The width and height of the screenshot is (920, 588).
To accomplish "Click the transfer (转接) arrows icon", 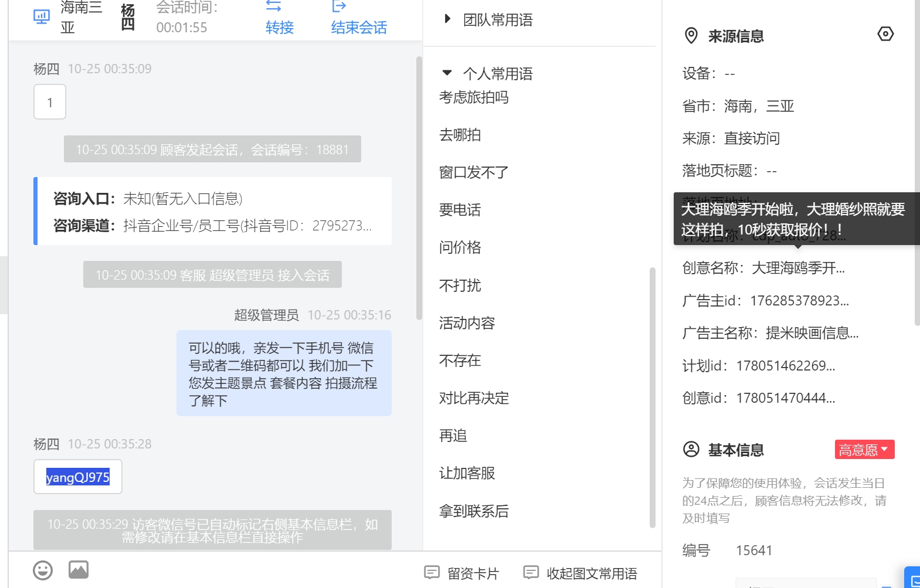I will point(273,6).
